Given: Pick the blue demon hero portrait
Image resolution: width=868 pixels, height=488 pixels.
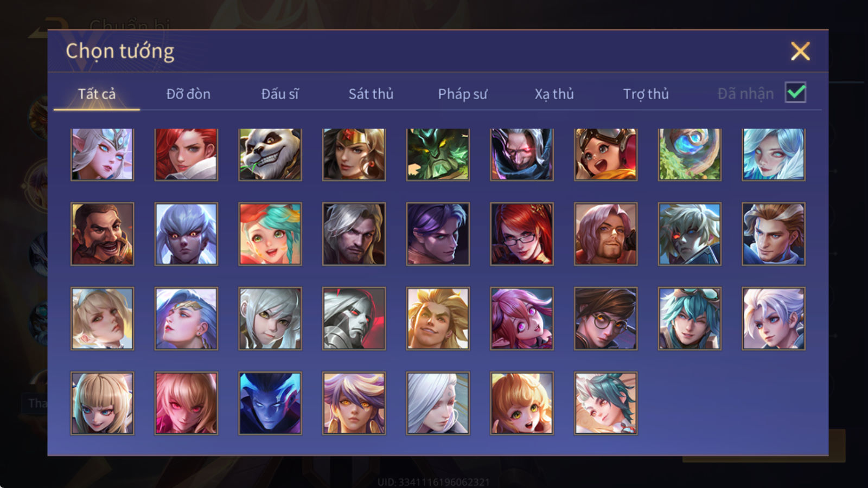Looking at the screenshot, I should coord(270,403).
